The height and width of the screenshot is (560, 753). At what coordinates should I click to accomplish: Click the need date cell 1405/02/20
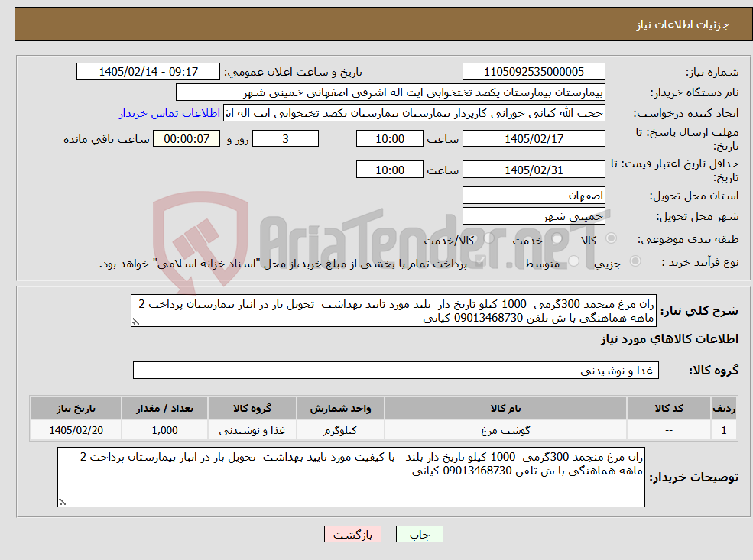click(x=76, y=430)
